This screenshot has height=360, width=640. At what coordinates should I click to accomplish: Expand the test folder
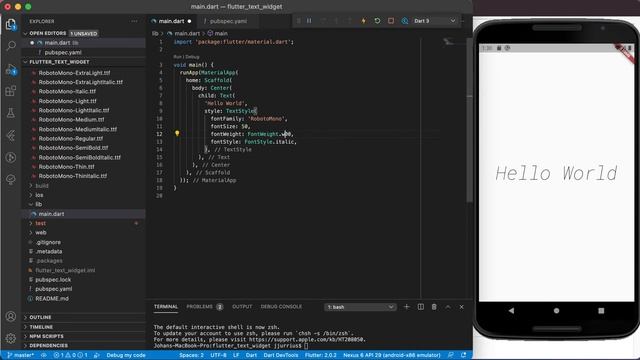(x=40, y=223)
